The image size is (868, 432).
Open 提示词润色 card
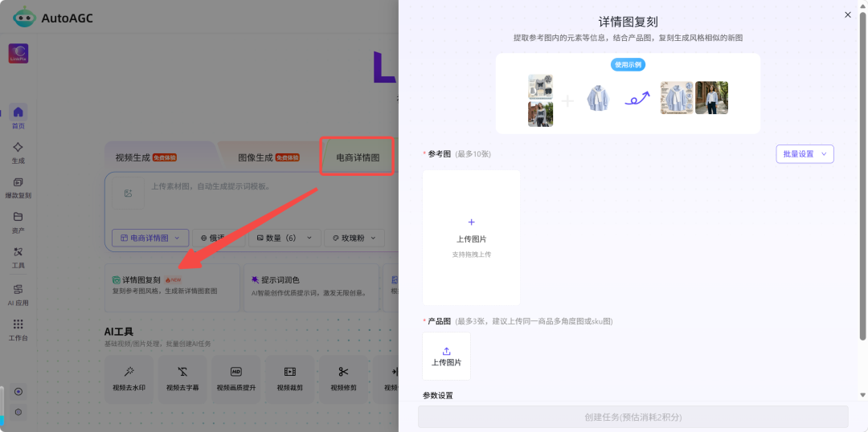coord(312,287)
